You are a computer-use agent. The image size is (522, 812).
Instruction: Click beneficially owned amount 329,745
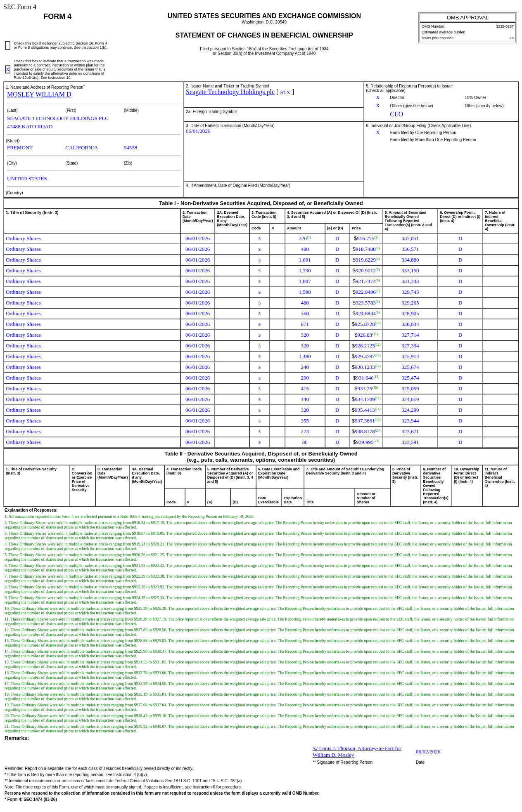coord(410,292)
